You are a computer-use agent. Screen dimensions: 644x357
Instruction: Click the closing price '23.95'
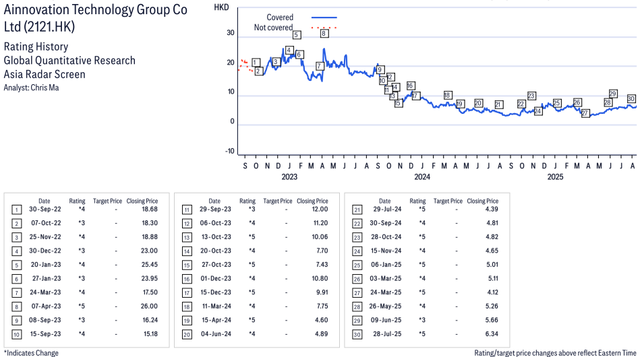tap(150, 279)
